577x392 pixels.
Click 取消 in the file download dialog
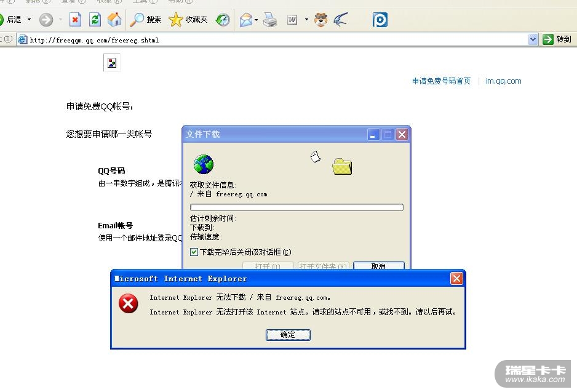379,266
